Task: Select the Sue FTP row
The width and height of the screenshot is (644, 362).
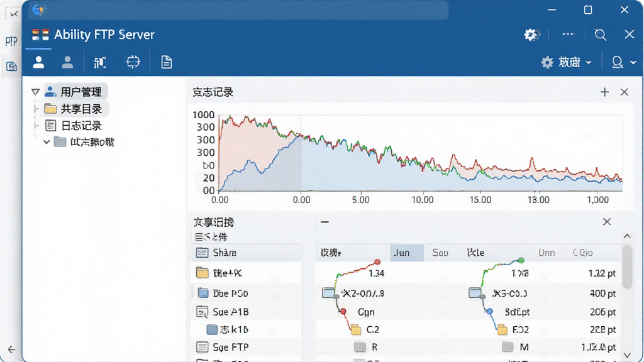Action: click(247, 347)
